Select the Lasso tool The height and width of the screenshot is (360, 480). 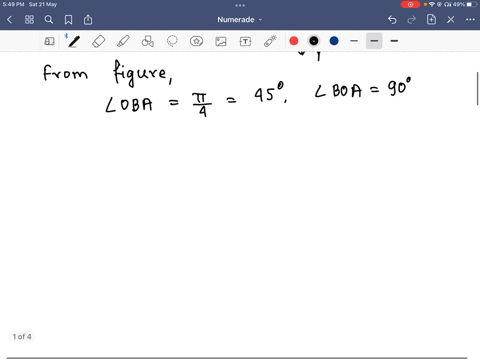click(x=172, y=41)
